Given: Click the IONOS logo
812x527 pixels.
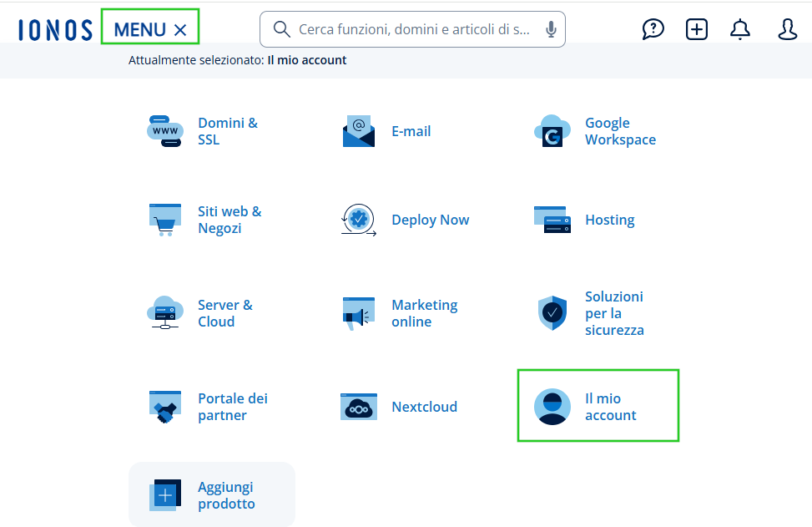Looking at the screenshot, I should [55, 30].
